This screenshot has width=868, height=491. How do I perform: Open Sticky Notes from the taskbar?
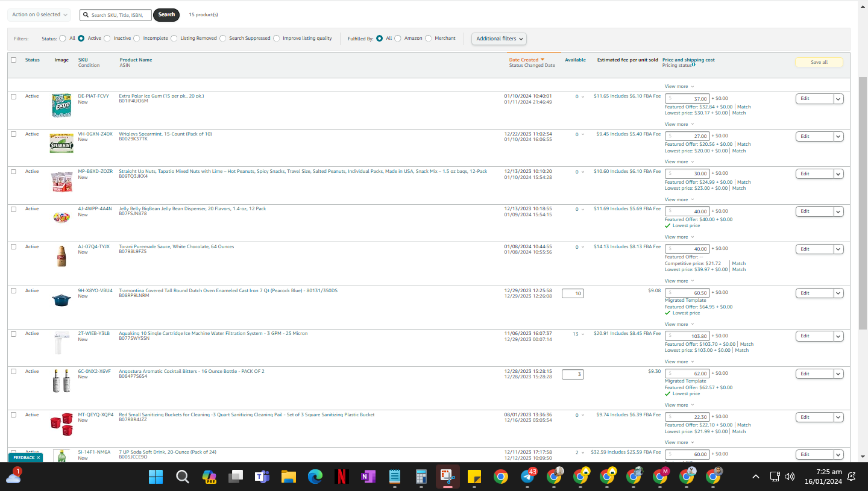tap(474, 477)
